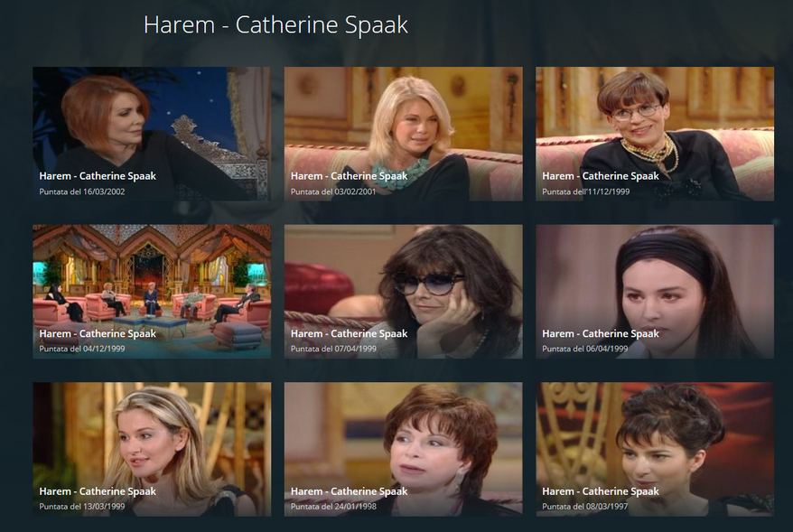Viewport: 793px width, 532px height.
Task: Open the episode dated 13/03/1999
Action: click(x=152, y=449)
